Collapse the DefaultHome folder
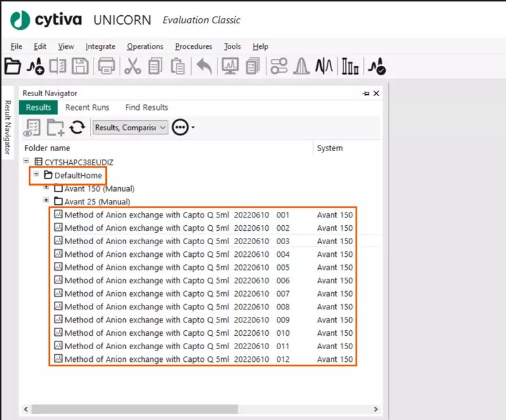Image resolution: width=506 pixels, height=420 pixels. [x=37, y=175]
